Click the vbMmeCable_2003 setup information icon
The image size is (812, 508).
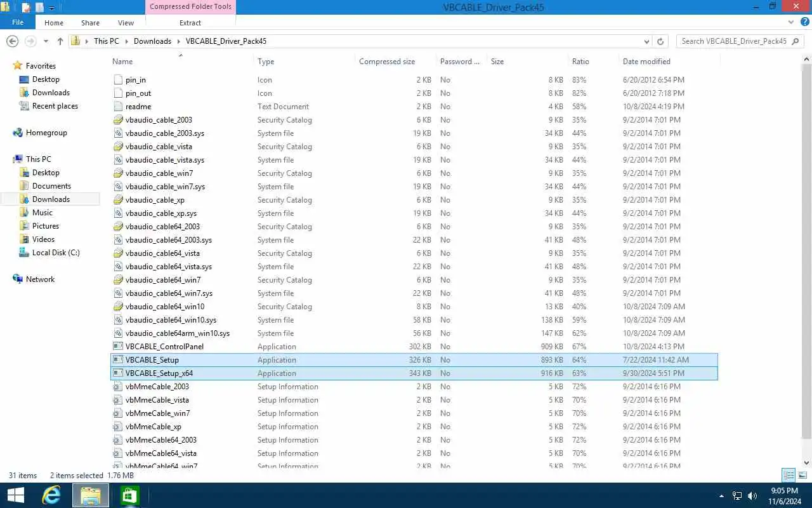(x=118, y=387)
